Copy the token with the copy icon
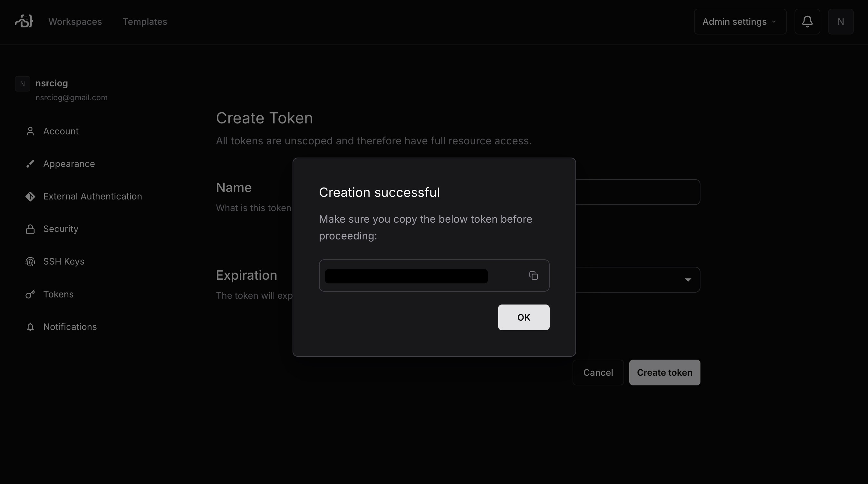This screenshot has height=484, width=868. [x=534, y=276]
